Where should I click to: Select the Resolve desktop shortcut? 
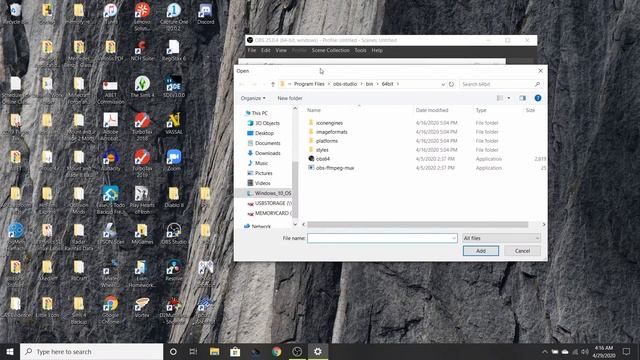(x=173, y=271)
